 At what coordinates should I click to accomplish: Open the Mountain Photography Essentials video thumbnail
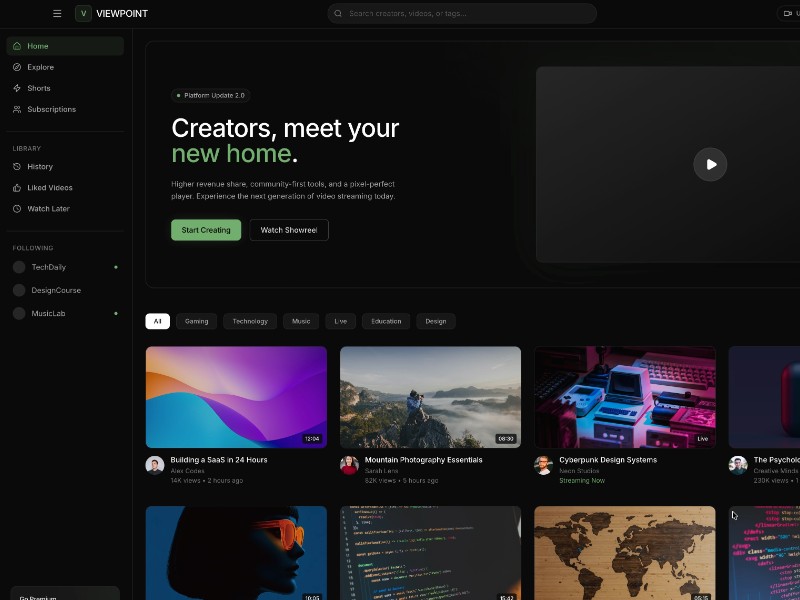430,396
